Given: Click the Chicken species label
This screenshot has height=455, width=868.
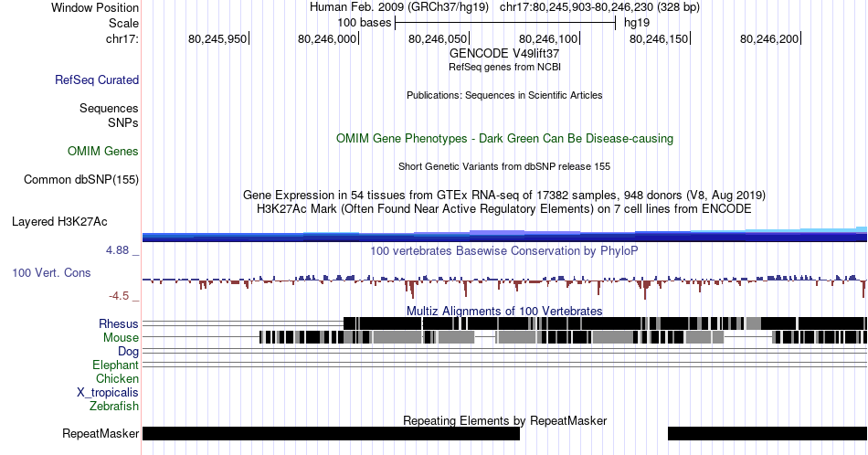Looking at the screenshot, I should click(x=117, y=378).
